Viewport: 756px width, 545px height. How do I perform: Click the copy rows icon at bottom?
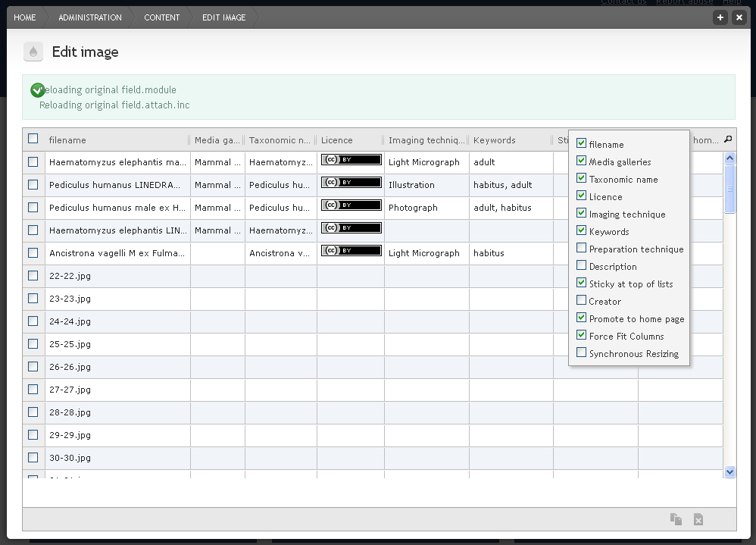coord(676,519)
